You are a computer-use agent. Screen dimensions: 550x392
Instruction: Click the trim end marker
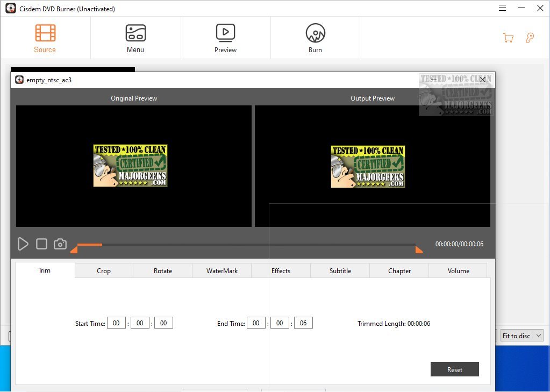point(419,250)
